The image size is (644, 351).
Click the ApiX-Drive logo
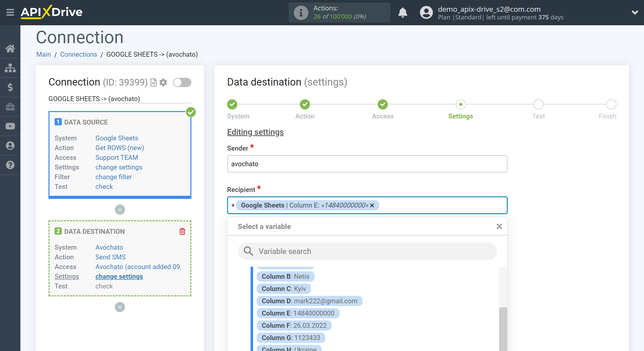point(52,12)
